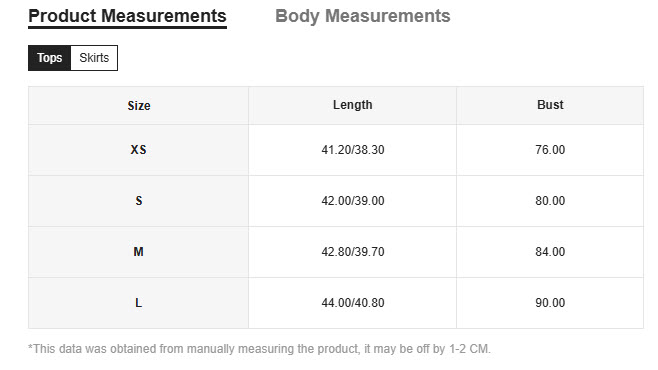Click the XS bust value 76.00
This screenshot has height=370, width=658.
[550, 150]
